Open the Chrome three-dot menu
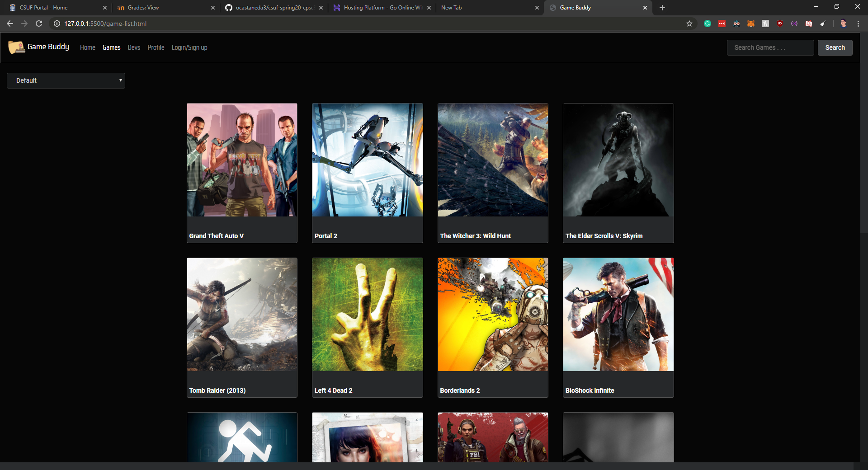The image size is (868, 470). click(x=858, y=23)
